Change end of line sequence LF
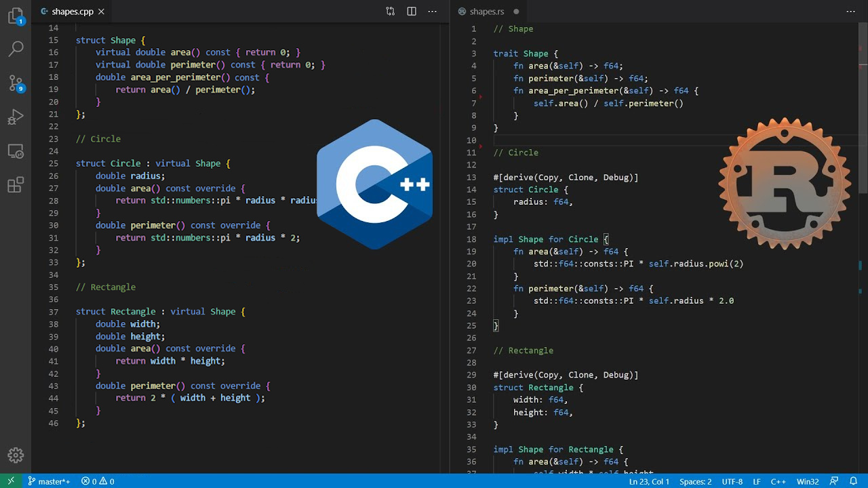 point(758,481)
